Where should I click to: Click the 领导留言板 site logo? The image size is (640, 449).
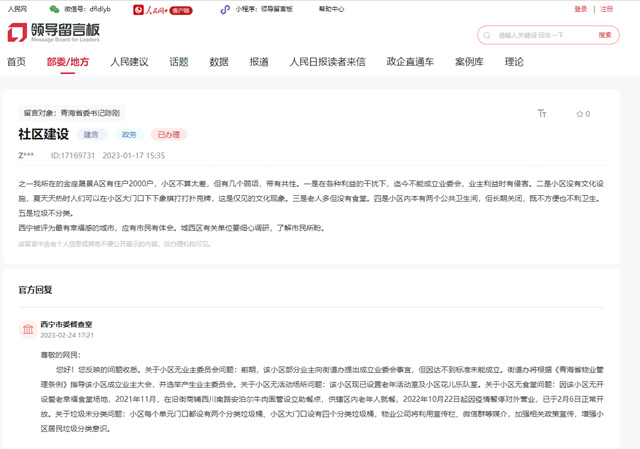[53, 32]
